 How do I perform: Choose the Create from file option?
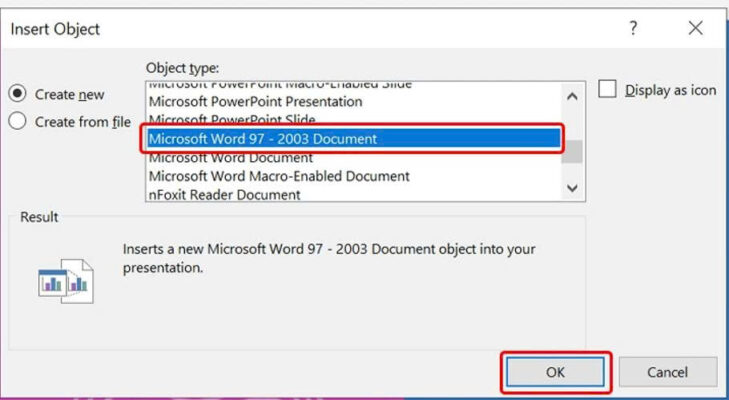click(17, 121)
